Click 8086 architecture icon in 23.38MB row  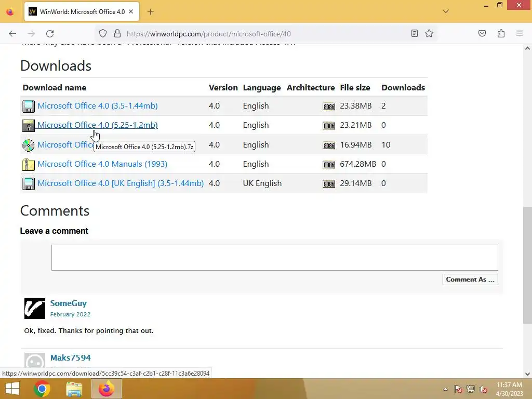[x=329, y=107]
